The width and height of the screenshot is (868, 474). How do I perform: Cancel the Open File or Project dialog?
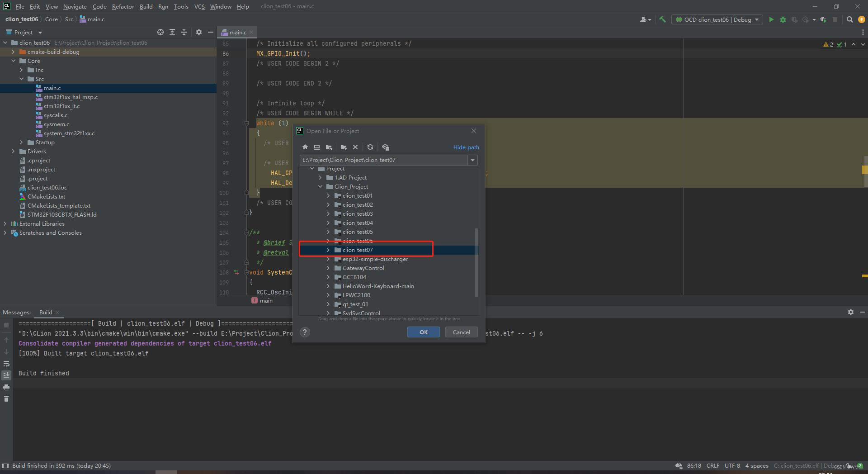[x=461, y=332]
